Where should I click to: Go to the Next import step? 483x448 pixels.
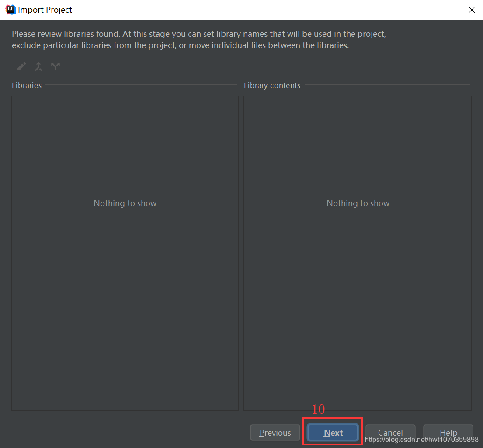pos(333,433)
